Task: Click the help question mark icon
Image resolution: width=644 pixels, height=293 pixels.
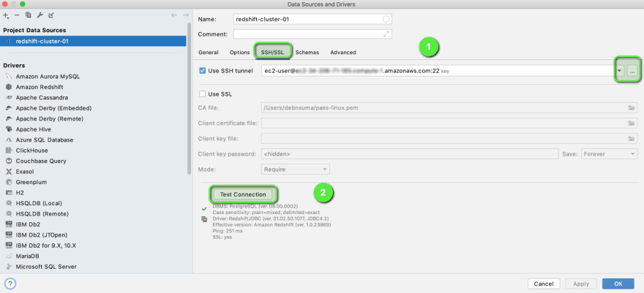Action: [10, 284]
